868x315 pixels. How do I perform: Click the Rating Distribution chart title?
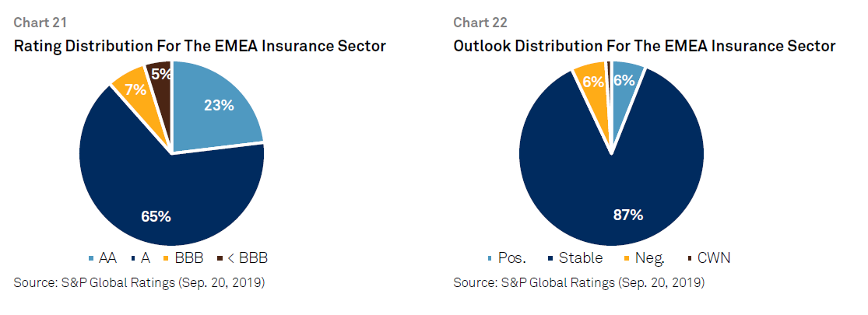200,46
